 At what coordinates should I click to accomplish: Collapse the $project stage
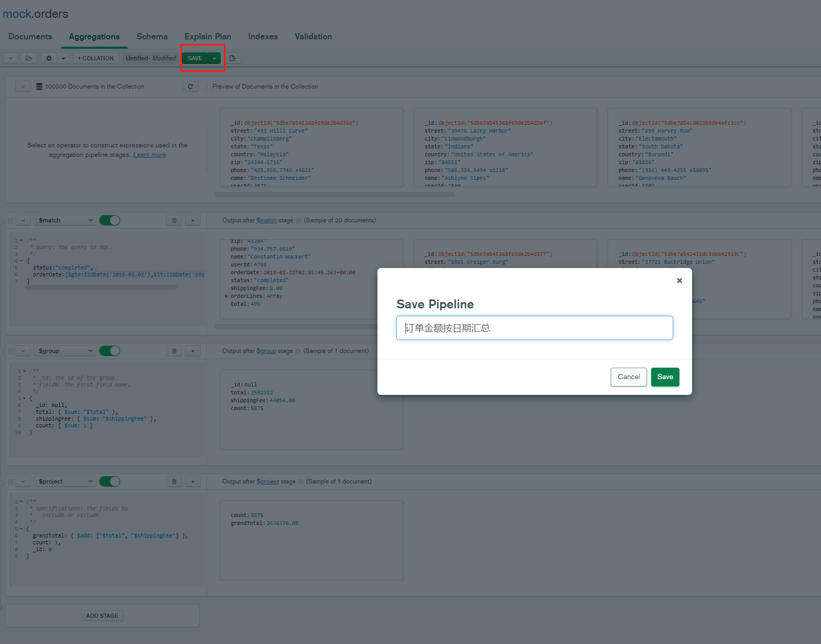coord(23,481)
